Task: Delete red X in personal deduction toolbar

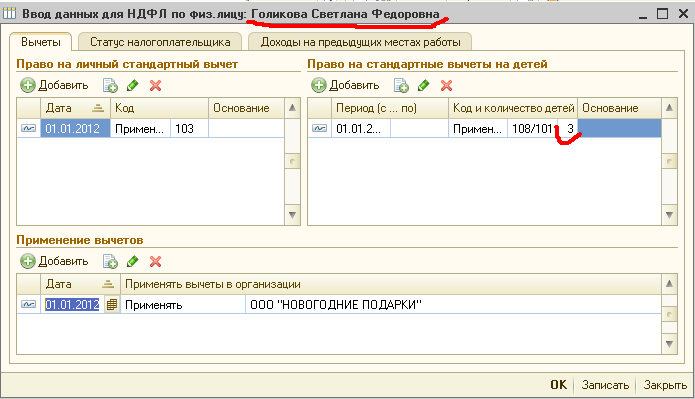Action: [x=156, y=85]
